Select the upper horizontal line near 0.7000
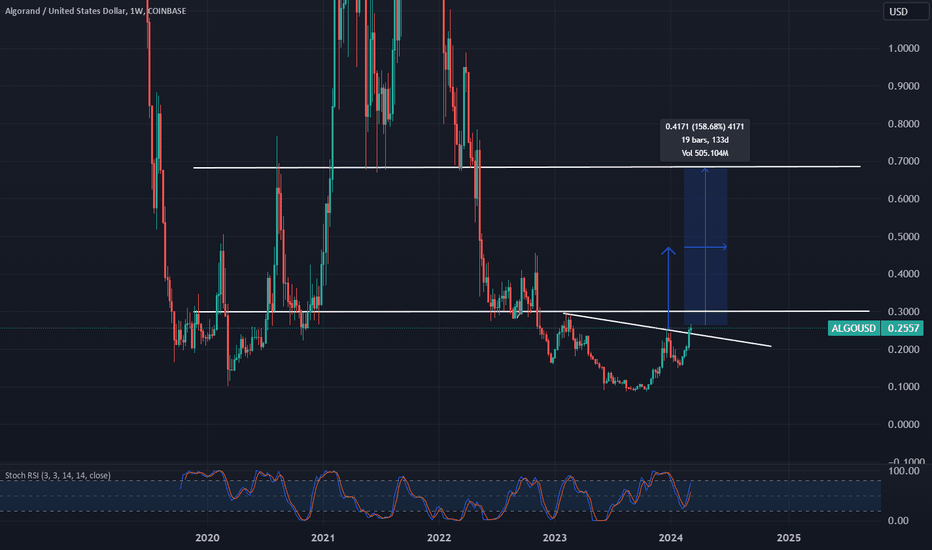The image size is (932, 550). coord(527,167)
